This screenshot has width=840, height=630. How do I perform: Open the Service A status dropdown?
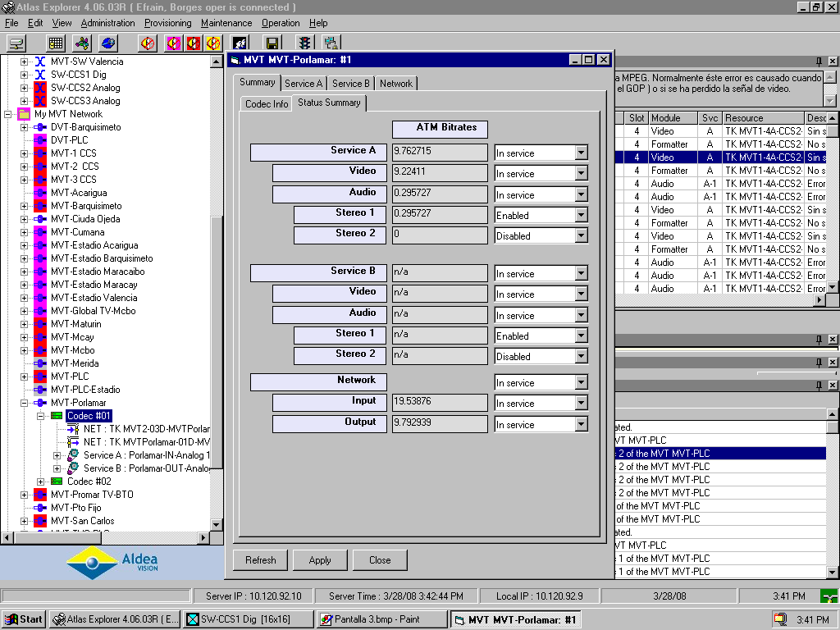click(x=581, y=153)
